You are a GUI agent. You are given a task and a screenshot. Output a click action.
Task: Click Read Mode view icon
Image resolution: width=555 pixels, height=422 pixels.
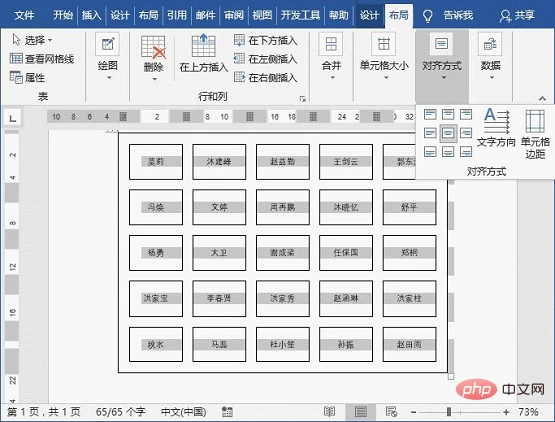pos(329,411)
